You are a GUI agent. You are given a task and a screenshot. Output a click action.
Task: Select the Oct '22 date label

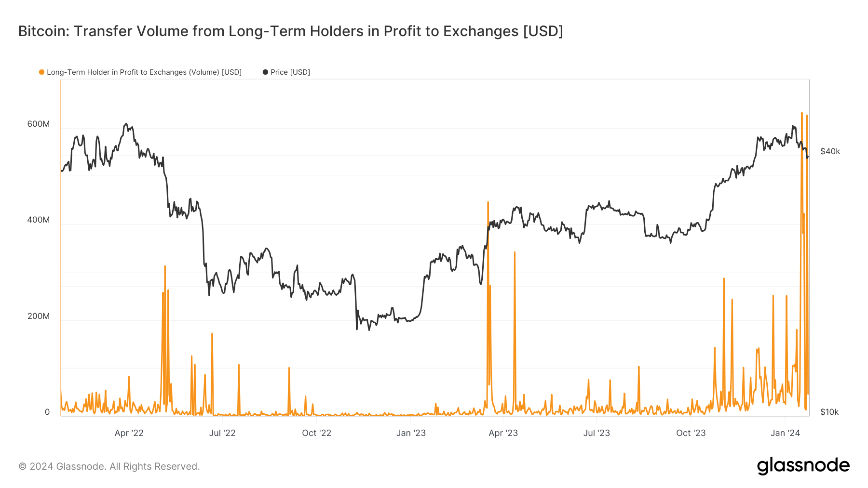click(316, 433)
